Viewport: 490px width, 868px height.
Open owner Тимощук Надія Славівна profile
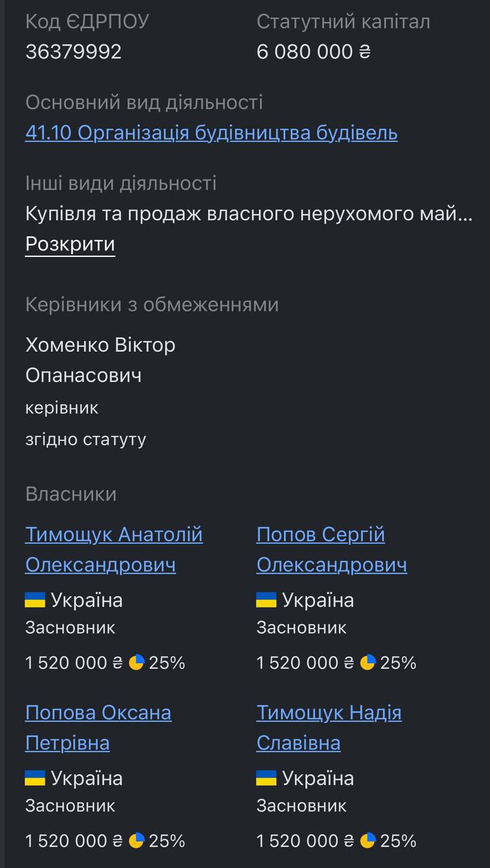pos(328,728)
